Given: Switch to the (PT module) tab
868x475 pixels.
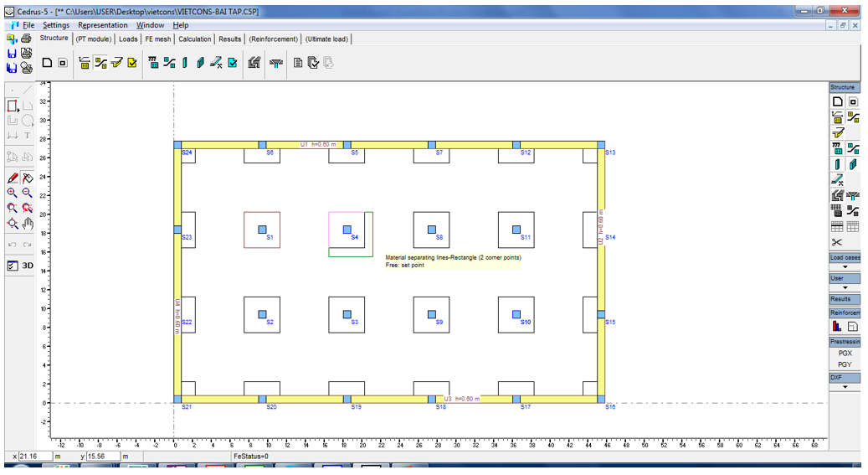Looking at the screenshot, I should (x=94, y=39).
